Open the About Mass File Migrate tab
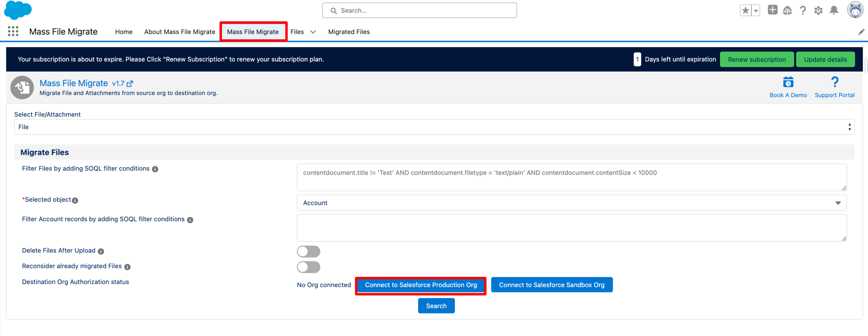Screen dimensions: 868x336 tap(180, 32)
